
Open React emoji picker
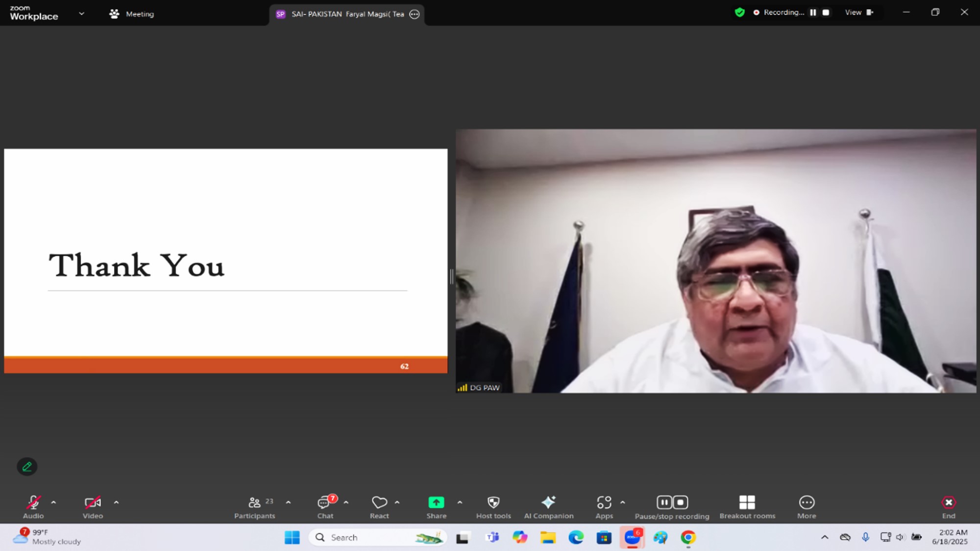pyautogui.click(x=379, y=507)
